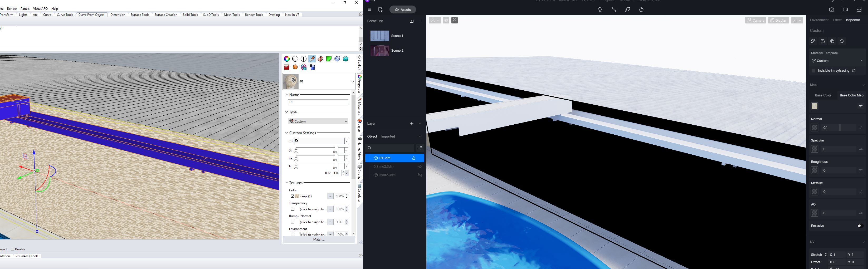Open the lighting bulb tool in D5 toolbar
The height and width of the screenshot is (269, 868).
(600, 10)
